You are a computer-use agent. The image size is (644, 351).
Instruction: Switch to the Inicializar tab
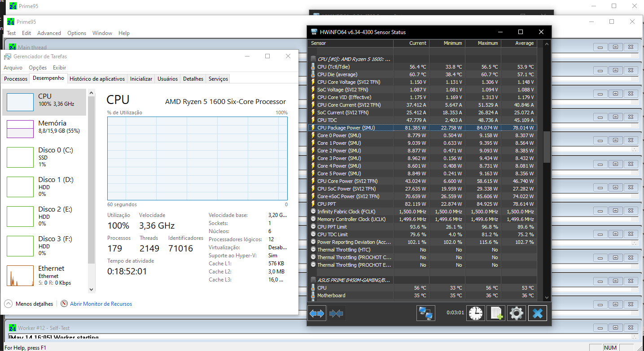(141, 79)
